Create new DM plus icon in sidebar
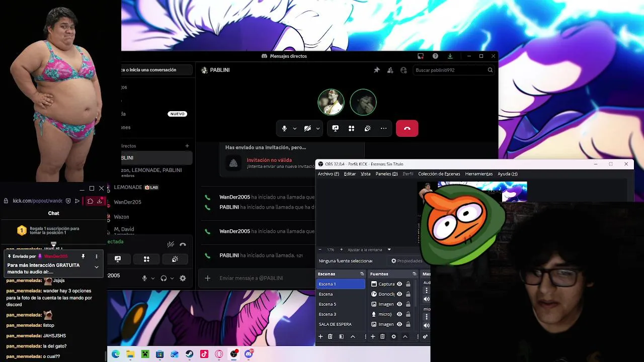The height and width of the screenshot is (362, 644). (187, 146)
